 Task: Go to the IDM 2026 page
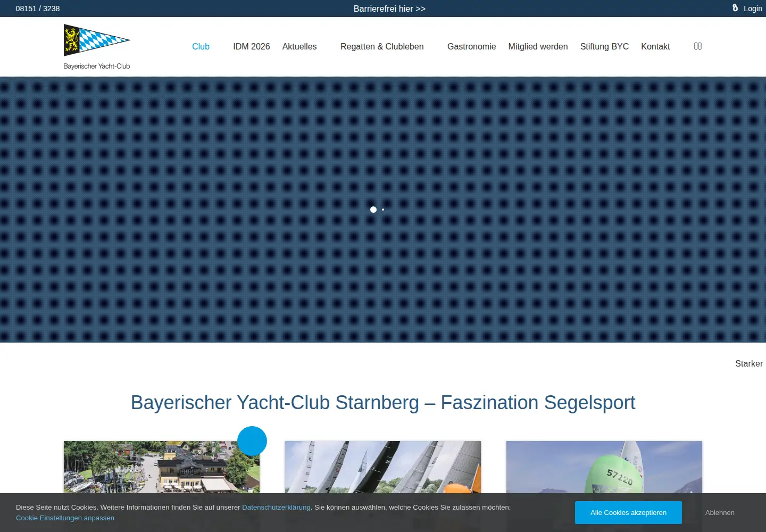(252, 47)
